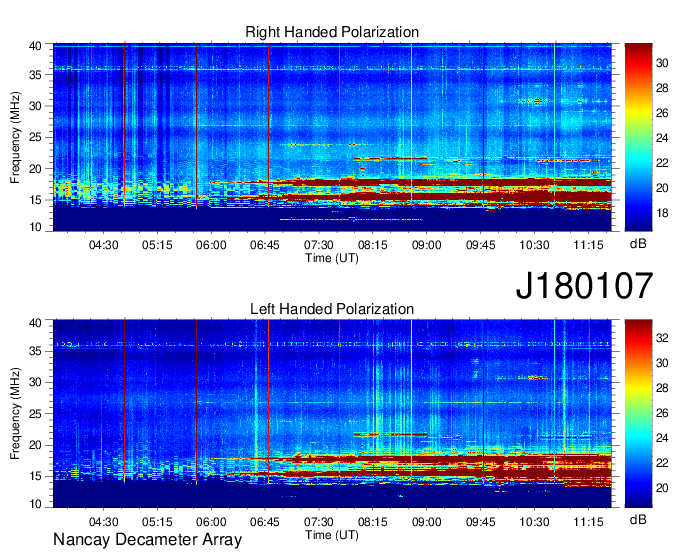Click "05:15" time tick on Right Handed plot
Viewport: 680px width, 552px height.
[157, 245]
